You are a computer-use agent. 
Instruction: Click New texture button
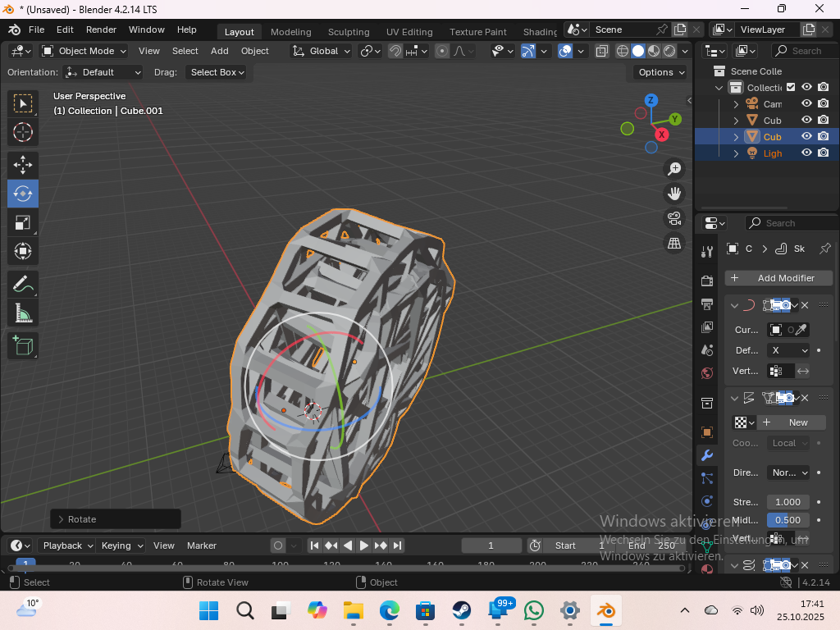click(791, 422)
